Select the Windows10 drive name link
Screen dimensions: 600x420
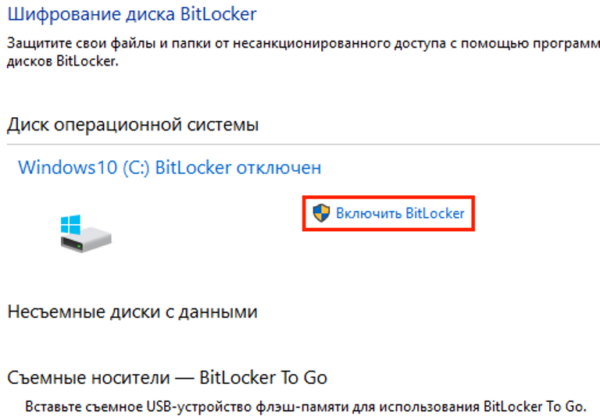[x=59, y=166]
